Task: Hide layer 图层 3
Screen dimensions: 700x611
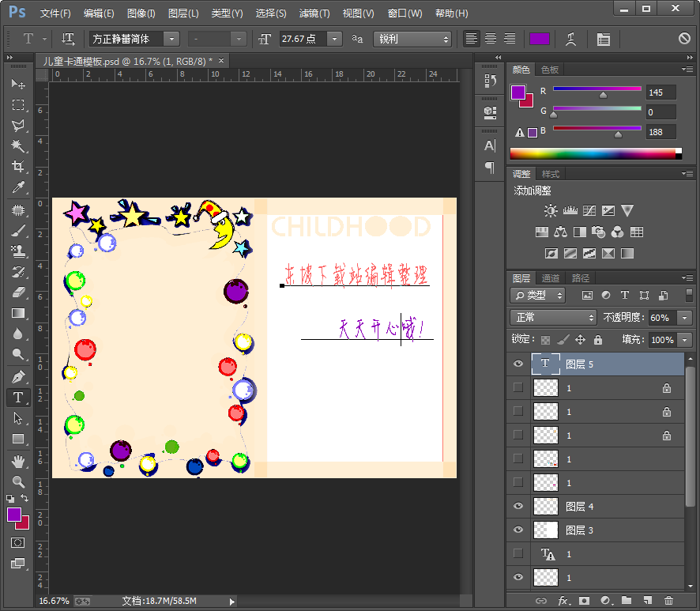Action: (518, 530)
